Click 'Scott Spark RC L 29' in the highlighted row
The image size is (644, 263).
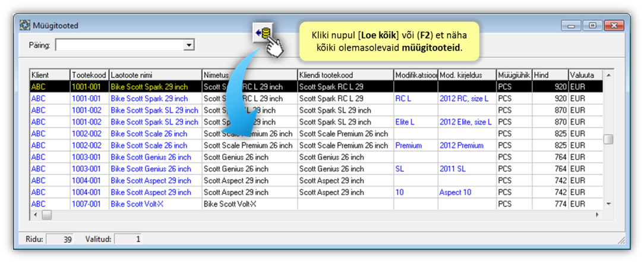pyautogui.click(x=345, y=87)
